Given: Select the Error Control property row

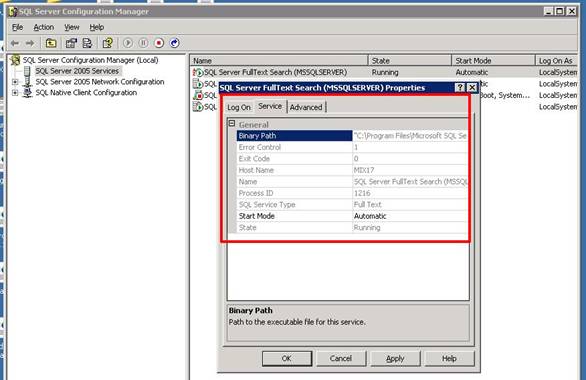Looking at the screenshot, I should pyautogui.click(x=352, y=147).
